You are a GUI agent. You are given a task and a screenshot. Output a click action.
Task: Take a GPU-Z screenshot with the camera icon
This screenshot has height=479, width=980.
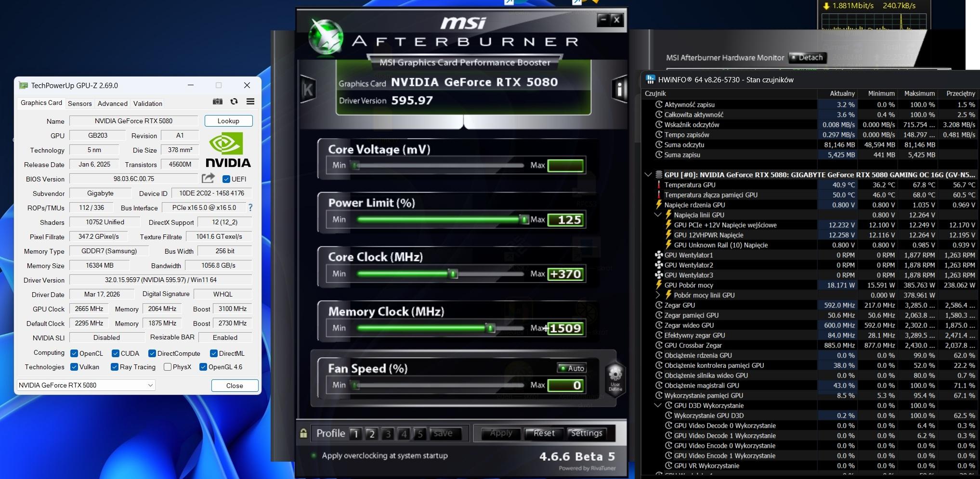point(218,102)
